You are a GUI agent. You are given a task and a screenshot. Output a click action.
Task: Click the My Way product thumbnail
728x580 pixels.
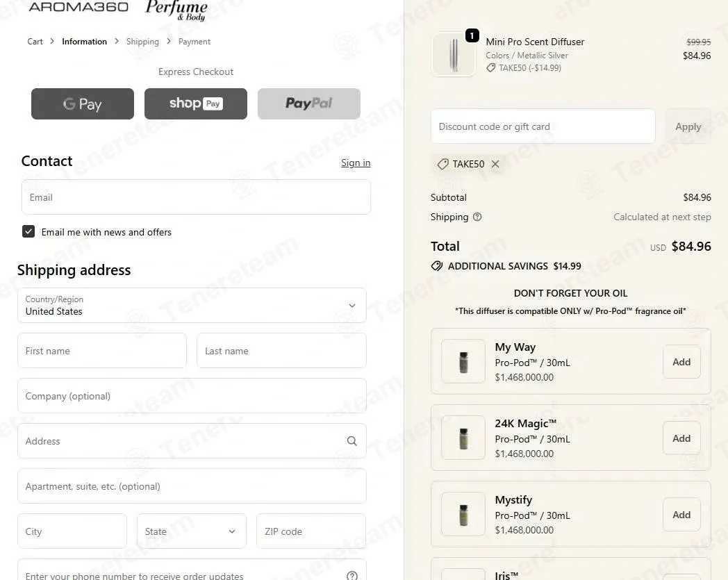[463, 361]
